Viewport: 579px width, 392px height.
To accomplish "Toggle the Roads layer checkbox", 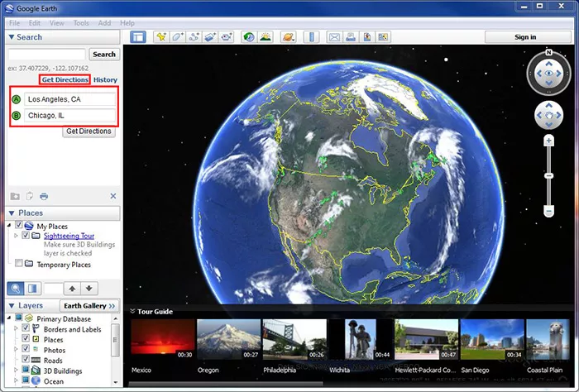I will click(26, 359).
